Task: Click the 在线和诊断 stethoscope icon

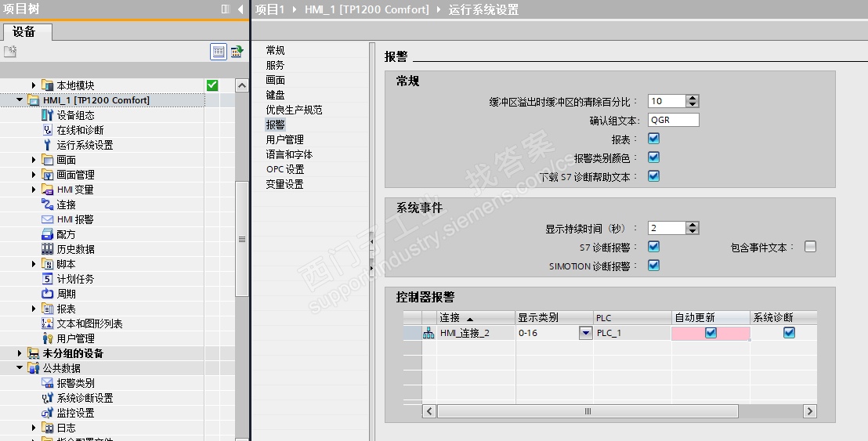Action: coord(48,130)
